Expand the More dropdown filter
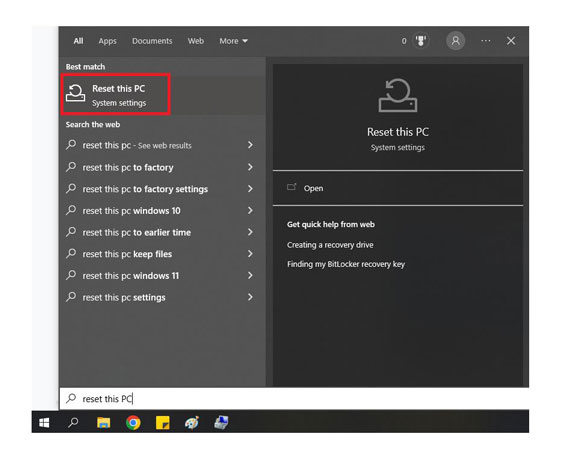 coord(233,41)
